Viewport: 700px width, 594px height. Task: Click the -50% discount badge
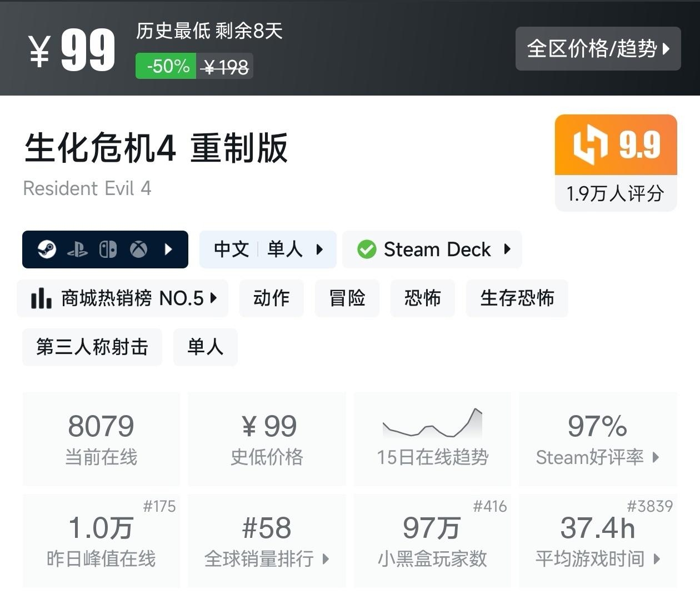(166, 66)
